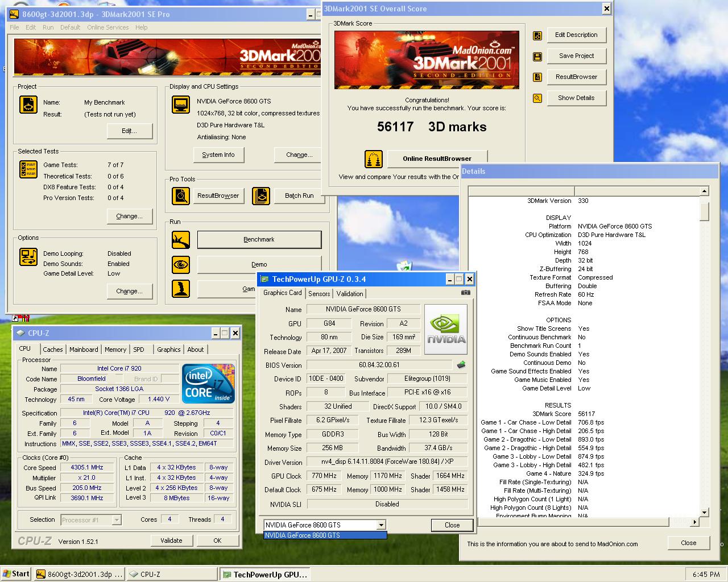Click the Show Details magnifier icon
This screenshot has width=728, height=582.
[537, 98]
